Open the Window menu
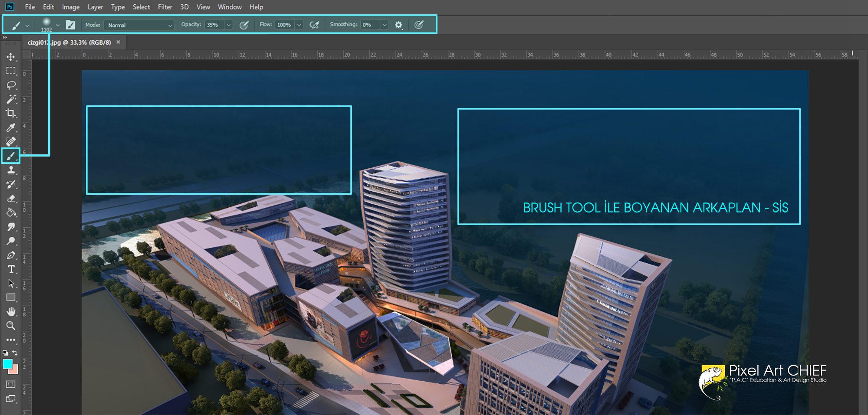This screenshot has height=415, width=868. pyautogui.click(x=230, y=7)
